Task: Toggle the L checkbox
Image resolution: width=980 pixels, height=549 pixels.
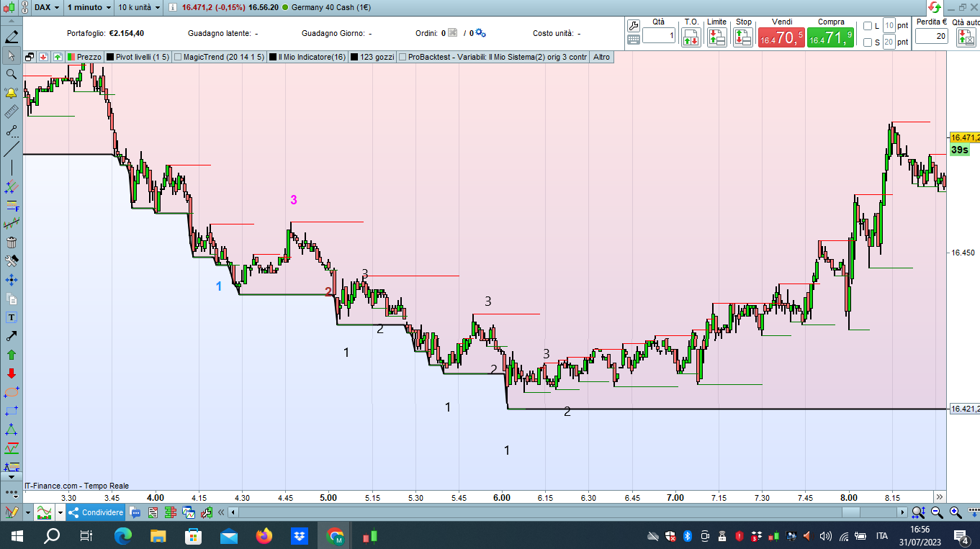Action: 868,26
